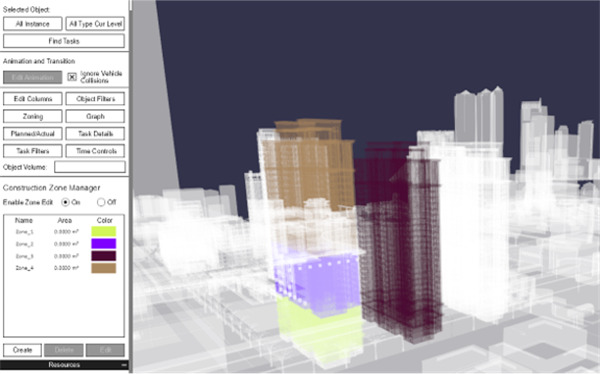This screenshot has width=600, height=374.
Task: Select Zone_4 row name
Action: point(24,268)
